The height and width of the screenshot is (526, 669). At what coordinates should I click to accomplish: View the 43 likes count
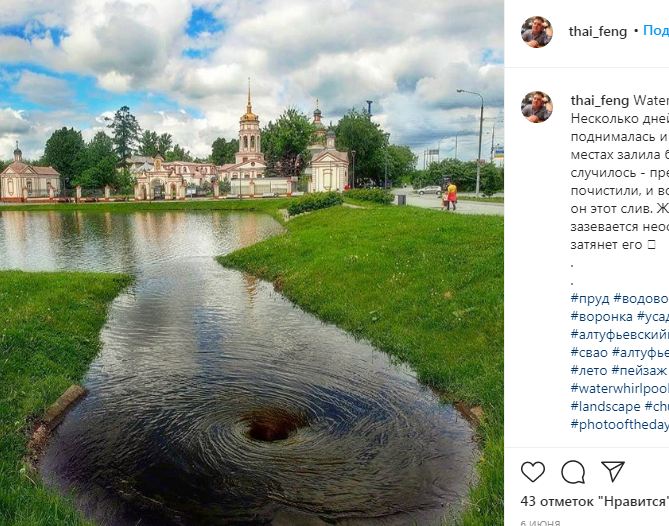point(595,501)
